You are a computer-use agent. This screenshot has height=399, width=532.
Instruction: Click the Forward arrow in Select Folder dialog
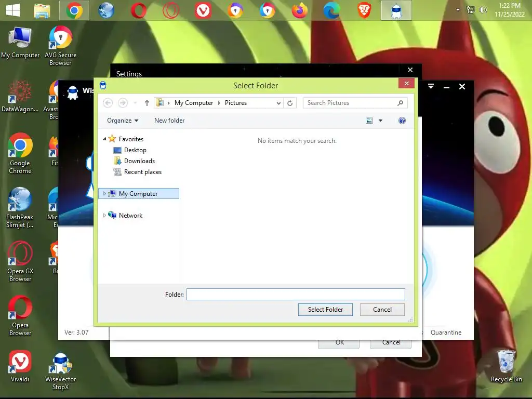tap(123, 103)
